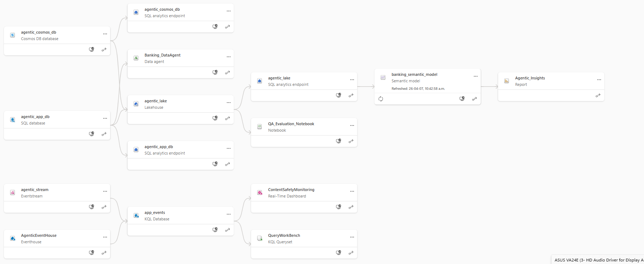
Task: Open more options for agentic_cosmos_db database
Action: (105, 34)
